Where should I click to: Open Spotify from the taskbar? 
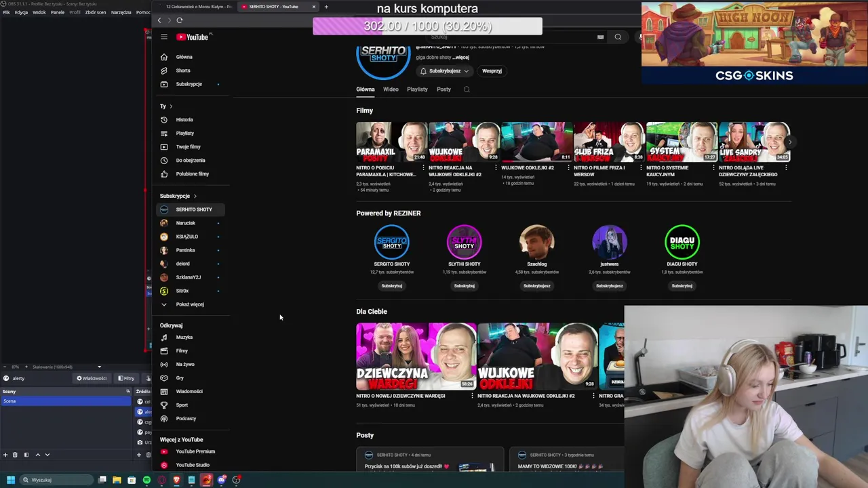coord(146,480)
